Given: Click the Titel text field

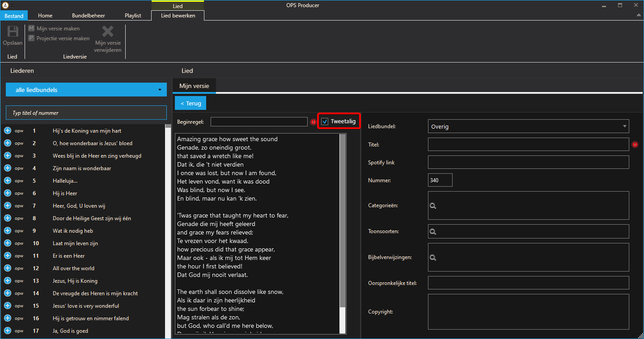Looking at the screenshot, I should point(529,144).
